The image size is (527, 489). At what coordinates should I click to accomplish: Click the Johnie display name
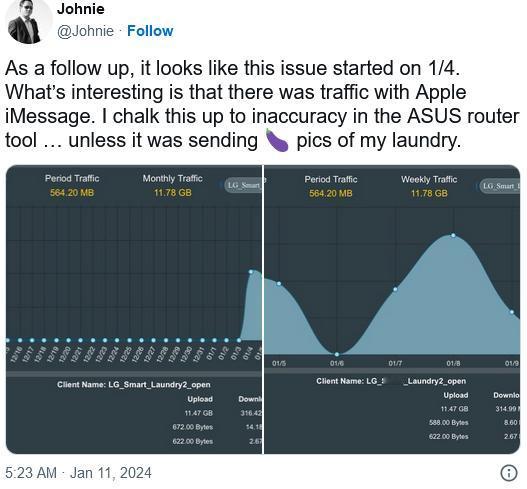[x=81, y=9]
